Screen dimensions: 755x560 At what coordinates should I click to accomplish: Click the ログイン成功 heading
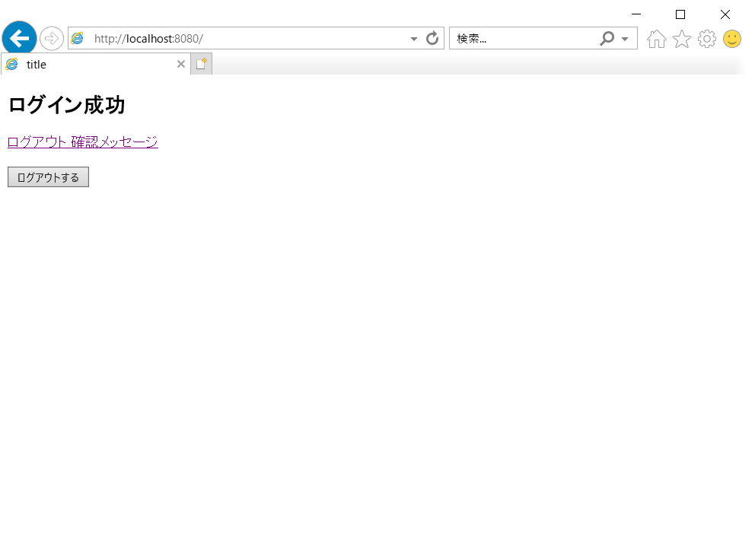click(x=66, y=105)
